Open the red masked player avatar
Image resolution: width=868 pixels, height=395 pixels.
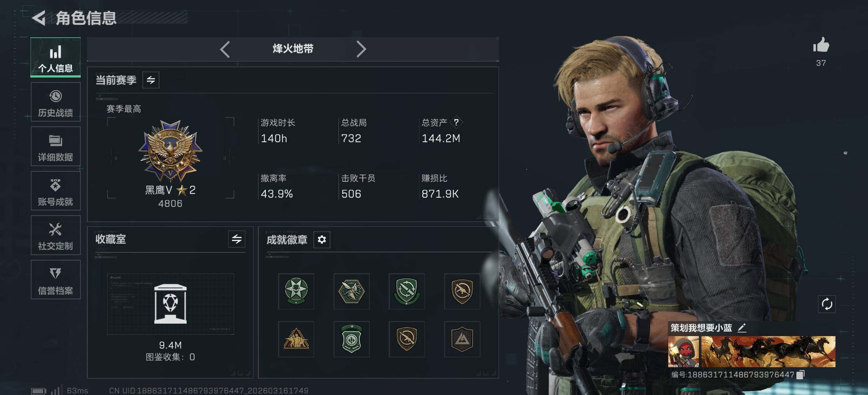(x=684, y=351)
